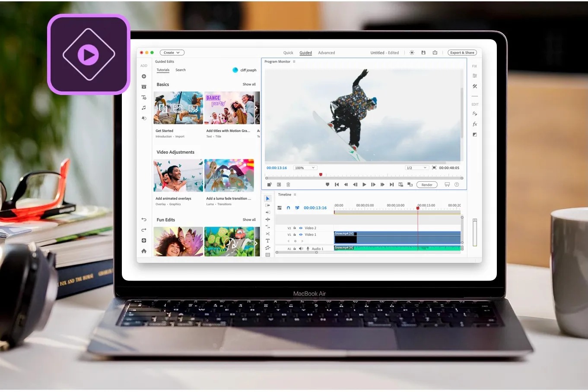Toggle voice recording microphone on Audio 1
This screenshot has width=588, height=392.
pos(308,249)
